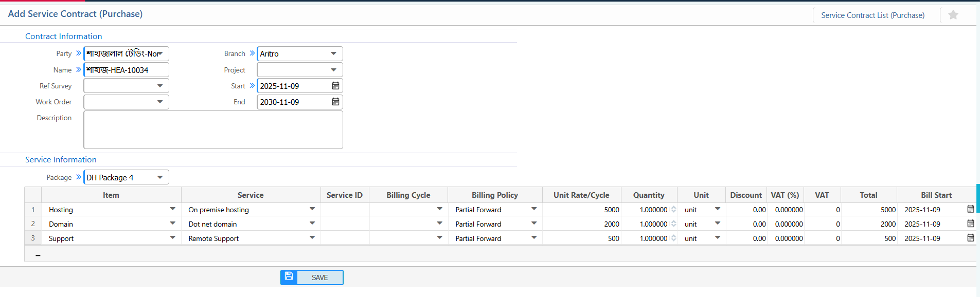
Task: Select row number 2 header
Action: click(x=33, y=224)
